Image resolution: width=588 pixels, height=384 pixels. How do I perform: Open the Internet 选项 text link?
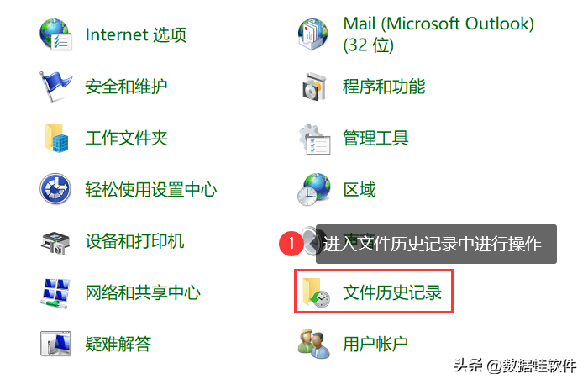point(136,34)
